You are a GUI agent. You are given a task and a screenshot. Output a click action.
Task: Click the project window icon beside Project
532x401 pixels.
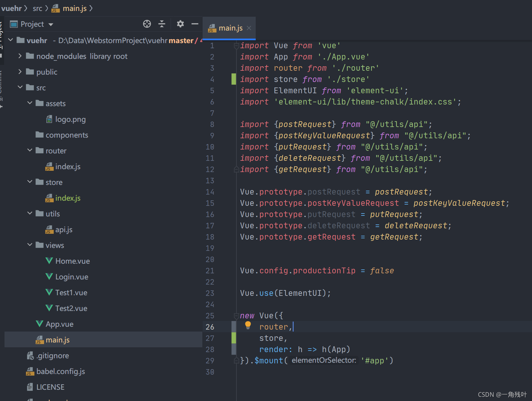(x=14, y=24)
